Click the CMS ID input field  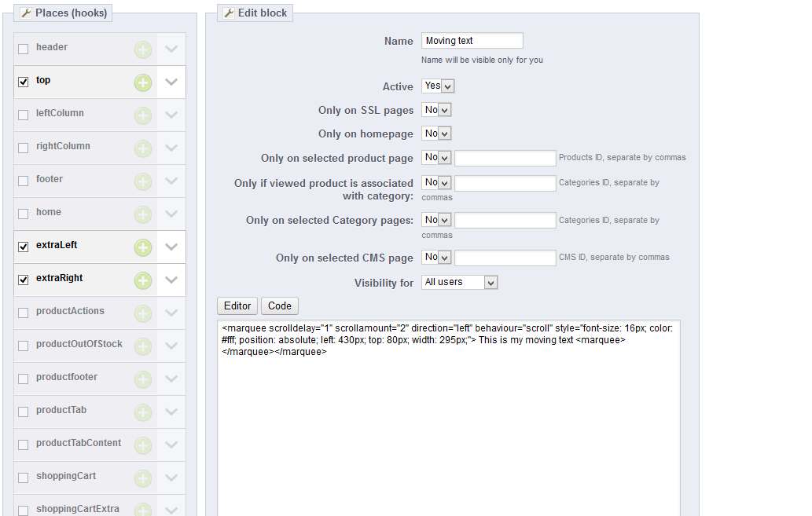505,258
